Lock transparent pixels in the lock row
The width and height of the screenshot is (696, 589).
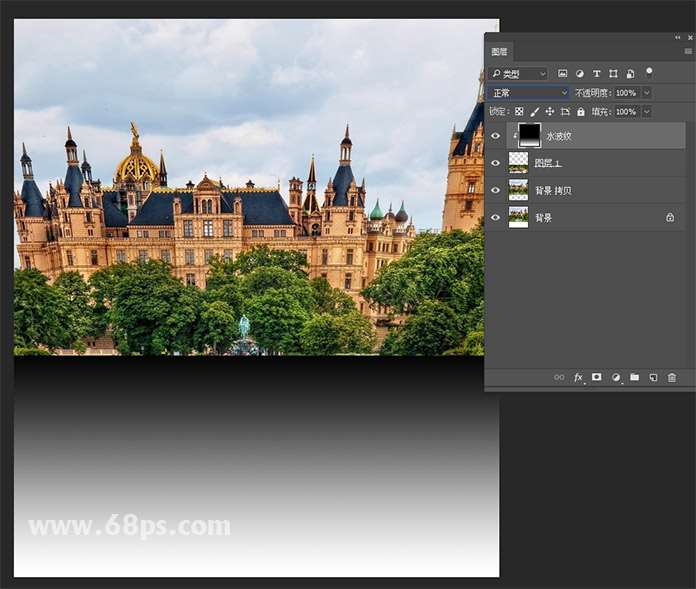pyautogui.click(x=518, y=112)
